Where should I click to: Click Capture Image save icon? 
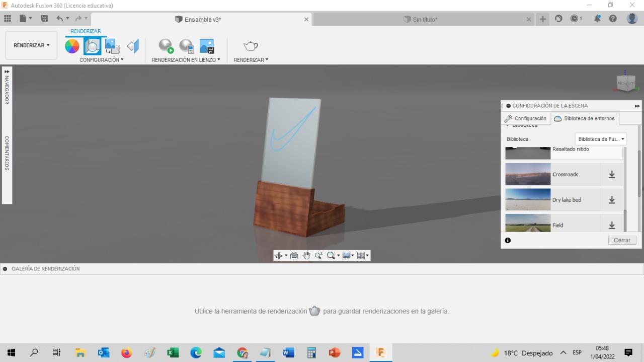(207, 46)
